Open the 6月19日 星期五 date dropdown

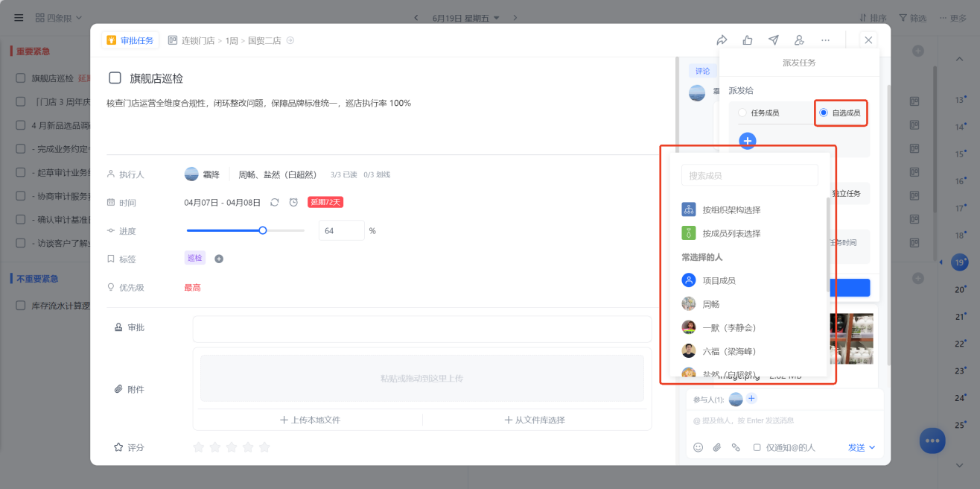[x=465, y=17]
